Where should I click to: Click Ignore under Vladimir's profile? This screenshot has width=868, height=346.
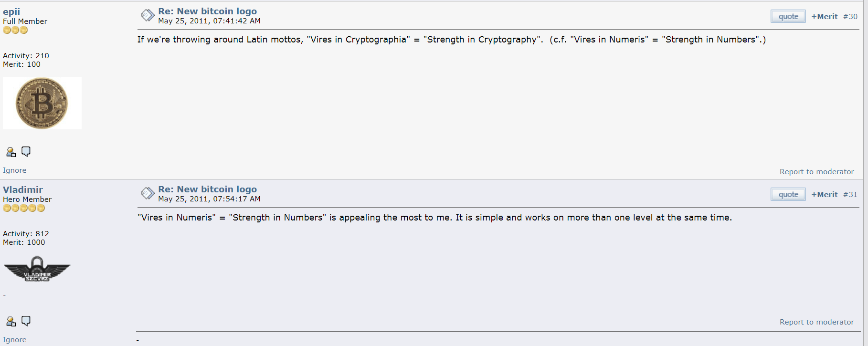15,340
